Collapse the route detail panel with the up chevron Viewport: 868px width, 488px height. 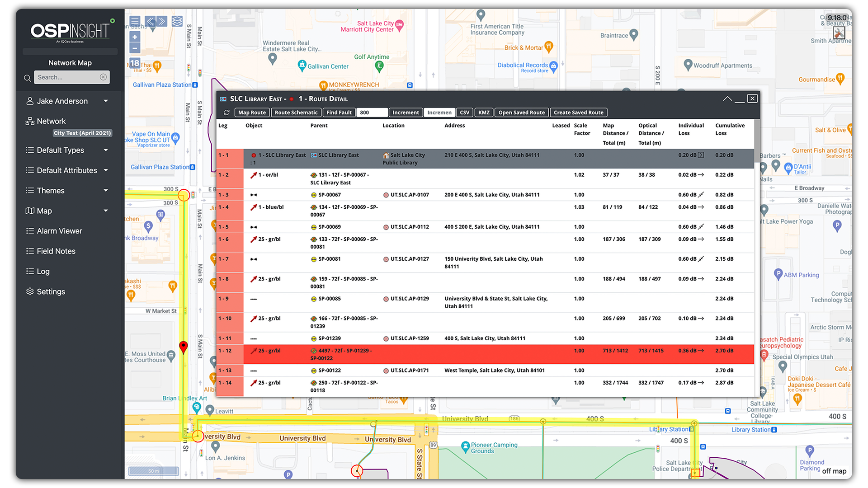[727, 99]
